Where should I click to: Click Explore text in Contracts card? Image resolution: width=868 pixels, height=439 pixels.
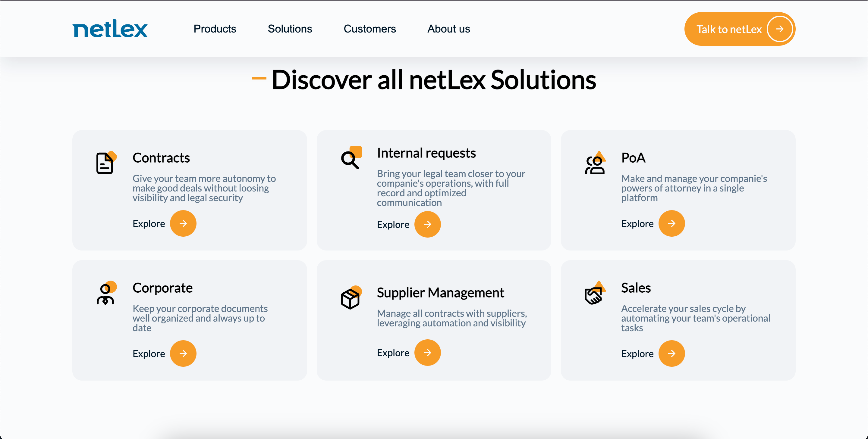(149, 223)
